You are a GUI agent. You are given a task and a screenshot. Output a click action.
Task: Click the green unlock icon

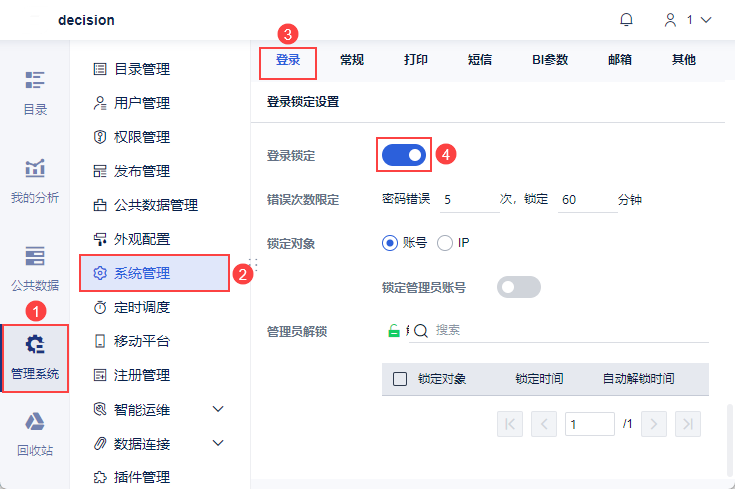pyautogui.click(x=394, y=331)
